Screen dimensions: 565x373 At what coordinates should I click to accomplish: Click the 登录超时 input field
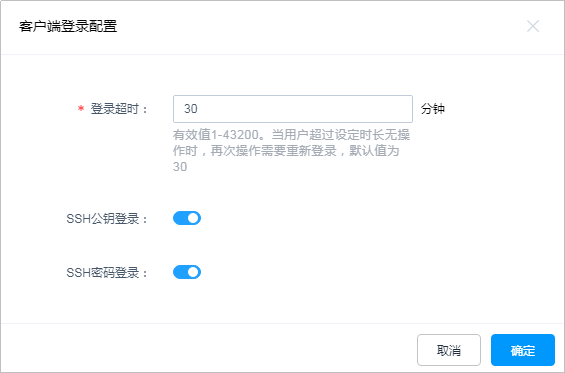(x=293, y=109)
